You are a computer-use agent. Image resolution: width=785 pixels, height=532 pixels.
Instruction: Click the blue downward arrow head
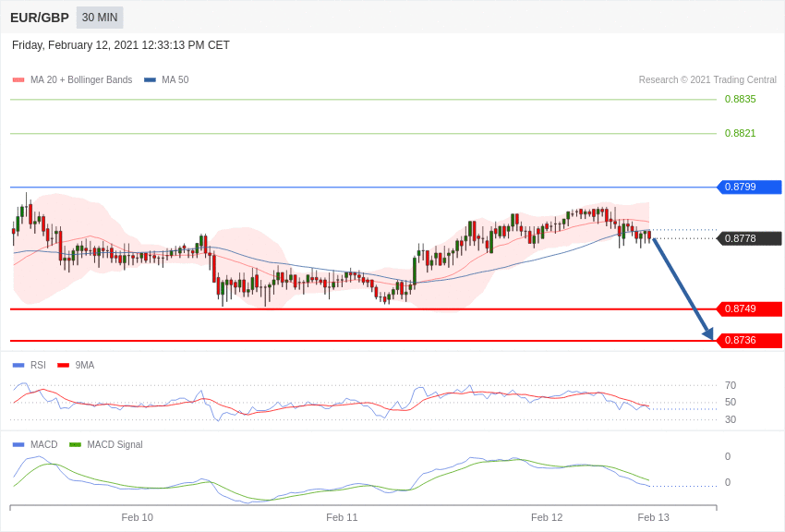tap(707, 333)
